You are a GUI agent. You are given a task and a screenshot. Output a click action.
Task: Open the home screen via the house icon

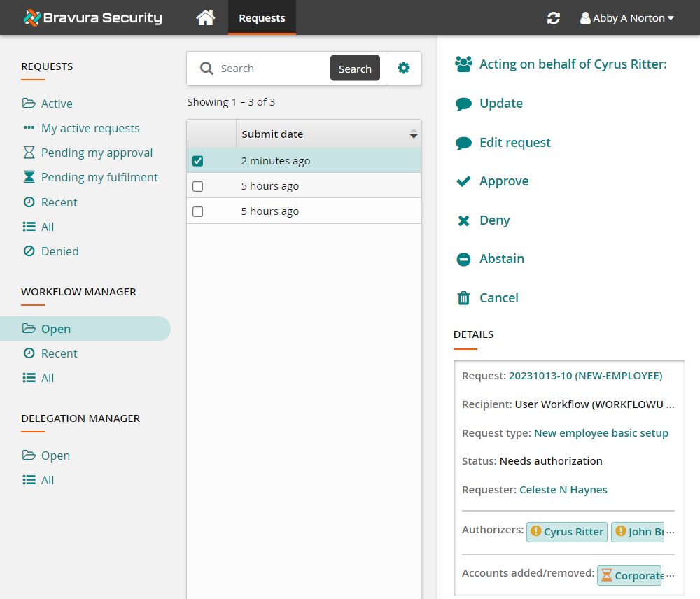[205, 17]
